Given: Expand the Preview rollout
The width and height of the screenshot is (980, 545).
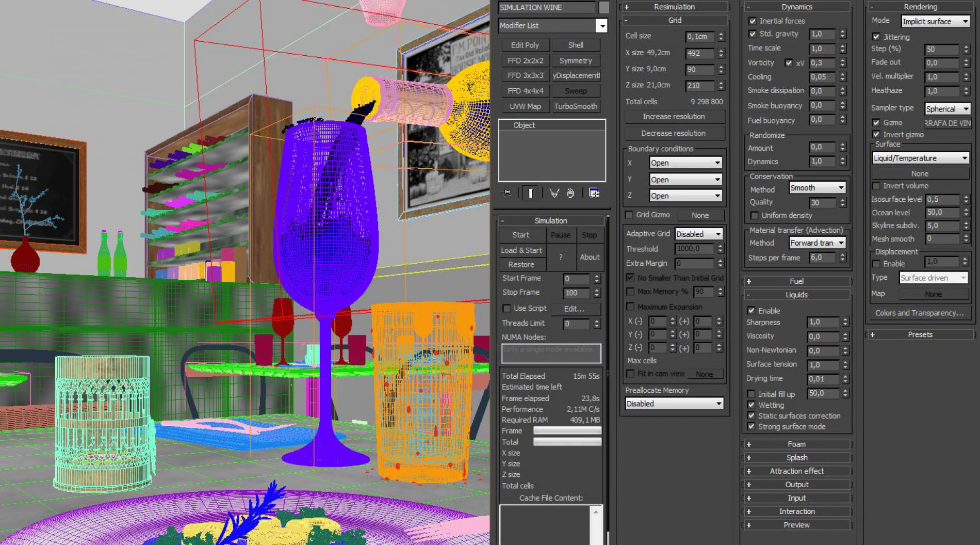Looking at the screenshot, I should pyautogui.click(x=796, y=525).
